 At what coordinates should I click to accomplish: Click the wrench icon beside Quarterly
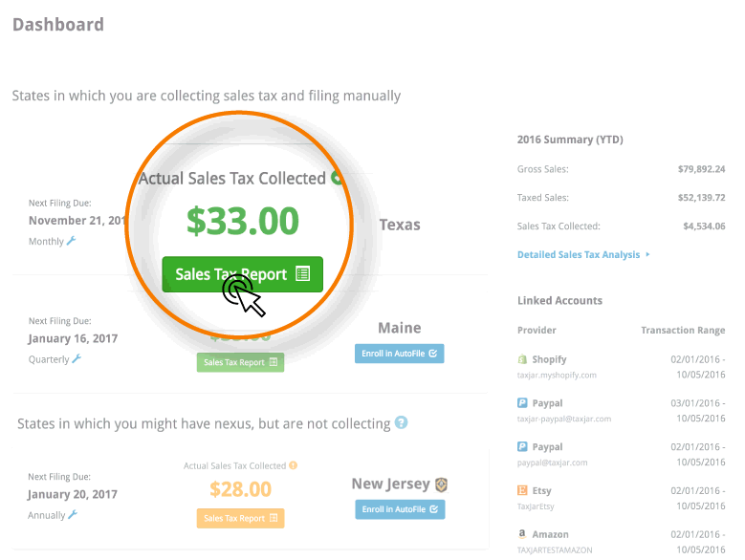pyautogui.click(x=77, y=358)
